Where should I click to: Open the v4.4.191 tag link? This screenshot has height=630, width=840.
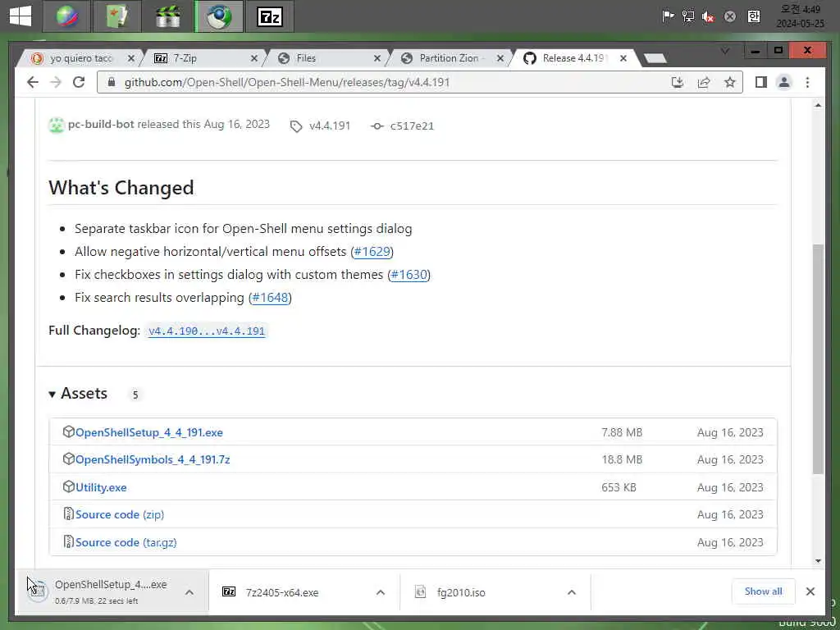click(330, 126)
